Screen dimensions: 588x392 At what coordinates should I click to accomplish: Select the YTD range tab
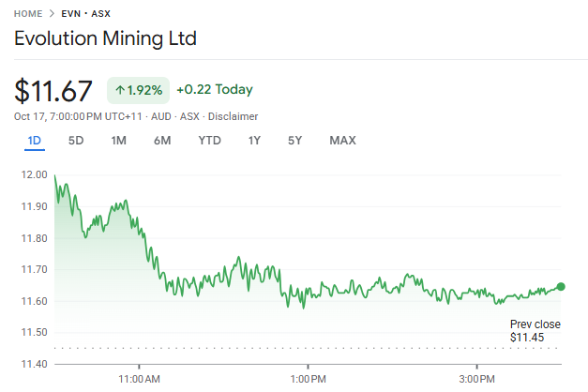tap(209, 141)
